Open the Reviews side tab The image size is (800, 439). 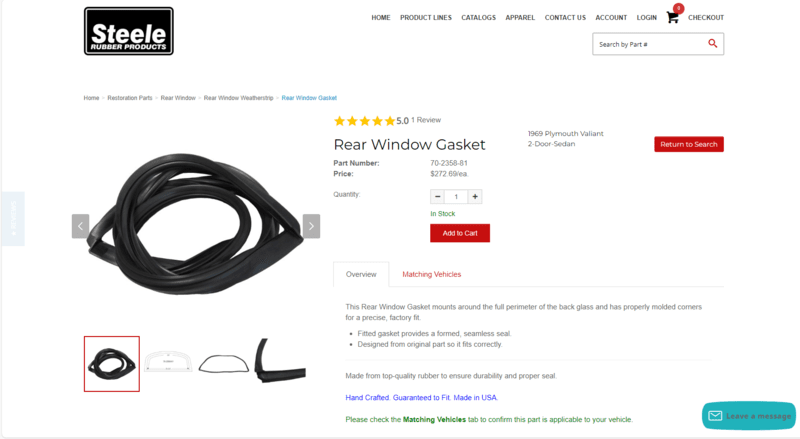click(x=13, y=219)
